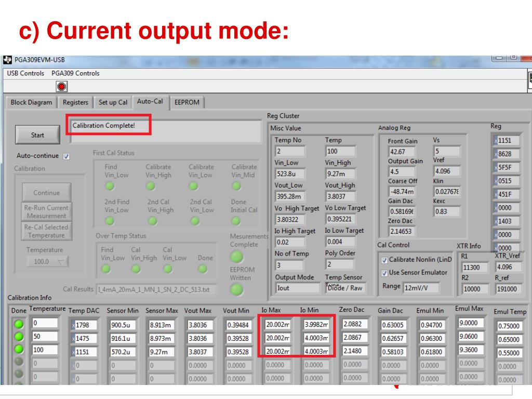Go to the EEPROM tab
The image size is (532, 399).
point(187,102)
